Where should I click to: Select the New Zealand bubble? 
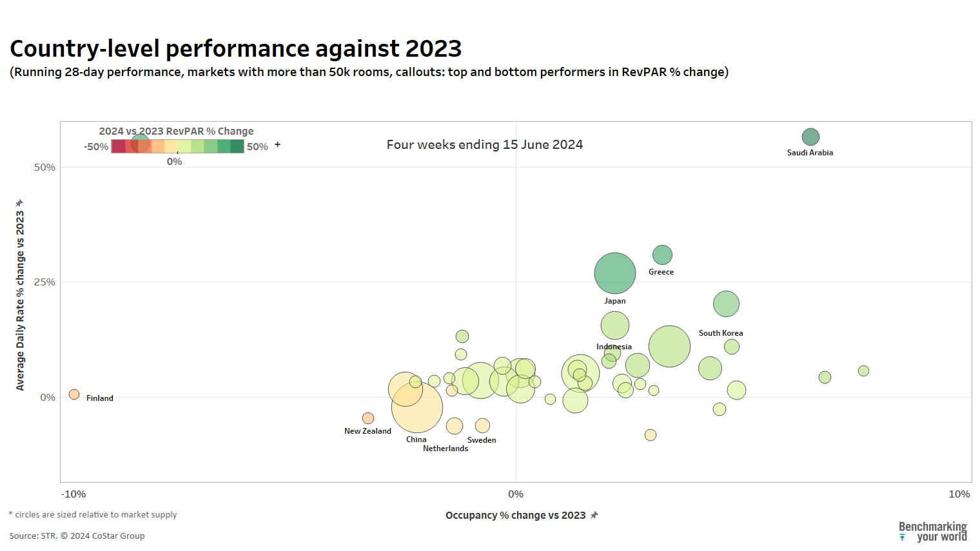(368, 418)
